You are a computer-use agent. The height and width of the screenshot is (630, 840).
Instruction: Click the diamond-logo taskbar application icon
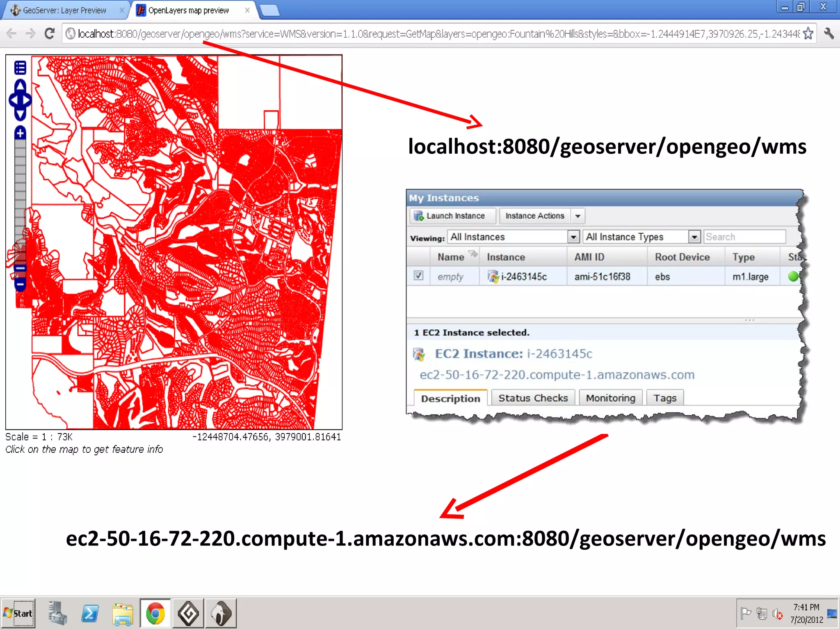188,614
